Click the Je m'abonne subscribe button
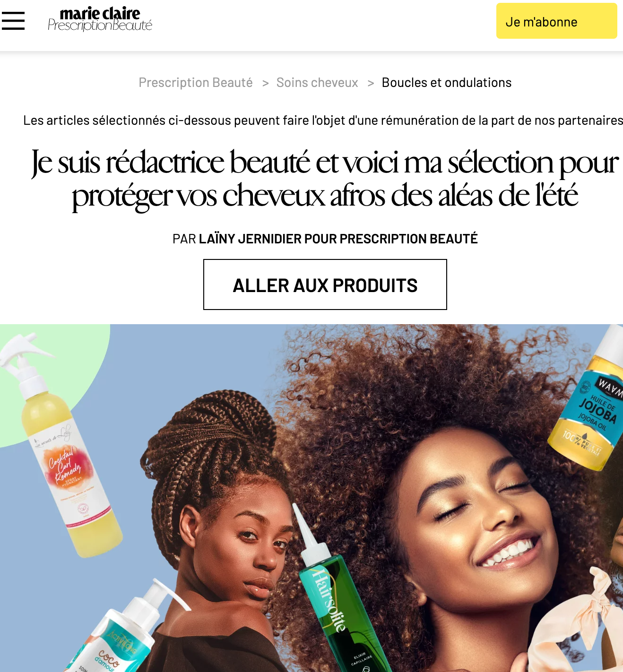The image size is (623, 672). tap(556, 21)
